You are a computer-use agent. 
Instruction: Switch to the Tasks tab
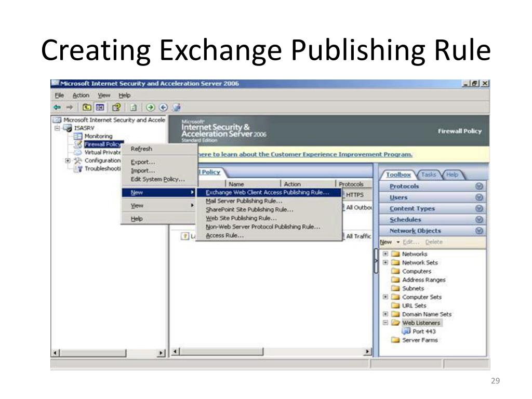[429, 175]
